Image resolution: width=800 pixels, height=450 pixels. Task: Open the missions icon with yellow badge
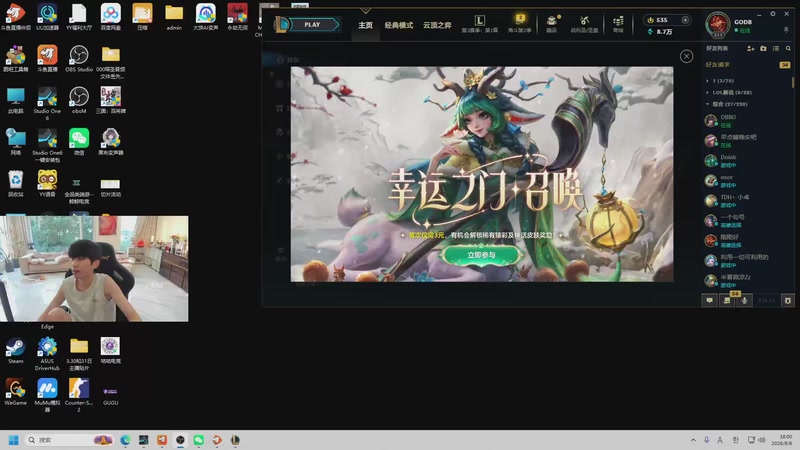point(727,301)
